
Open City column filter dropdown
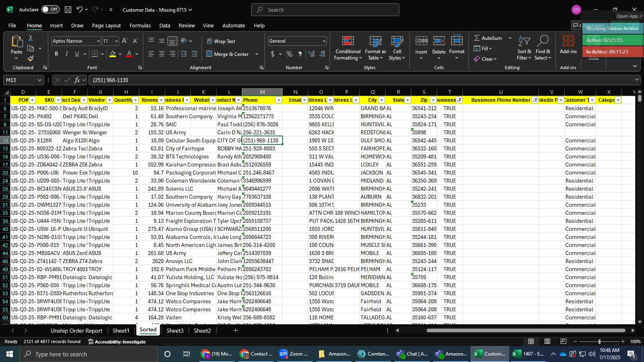382,100
